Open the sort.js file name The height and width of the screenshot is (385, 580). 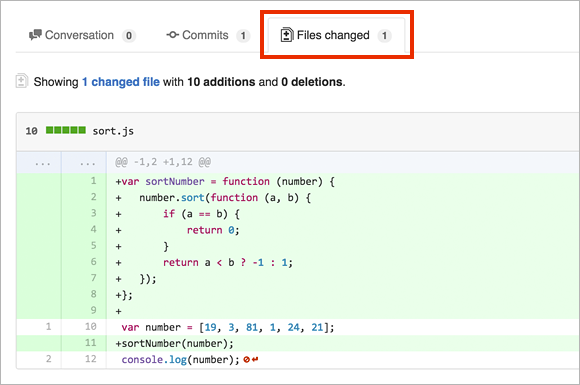tap(113, 131)
